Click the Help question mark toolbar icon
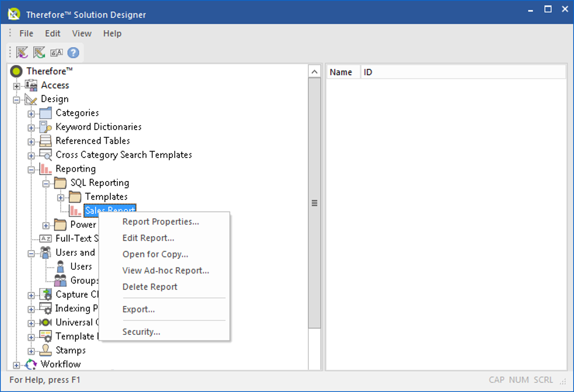Screen dimensions: 574x392 [x=73, y=52]
